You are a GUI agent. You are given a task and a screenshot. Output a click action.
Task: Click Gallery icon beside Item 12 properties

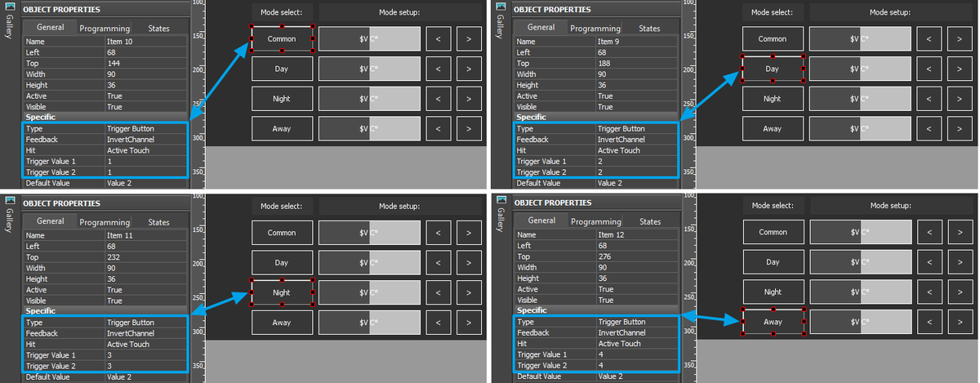click(501, 203)
